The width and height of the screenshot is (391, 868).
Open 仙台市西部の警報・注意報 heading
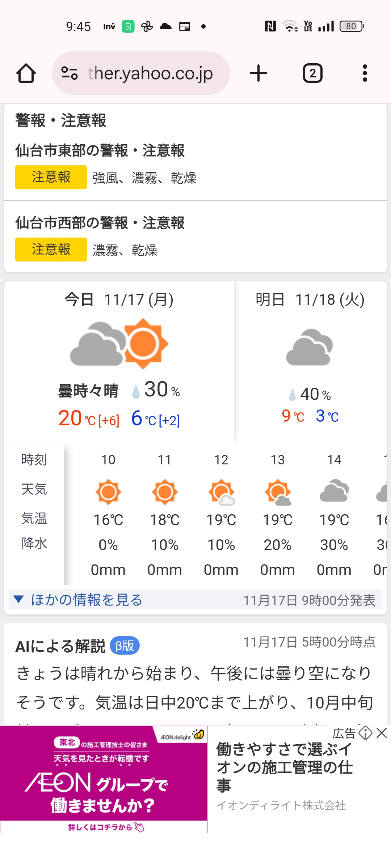click(100, 223)
